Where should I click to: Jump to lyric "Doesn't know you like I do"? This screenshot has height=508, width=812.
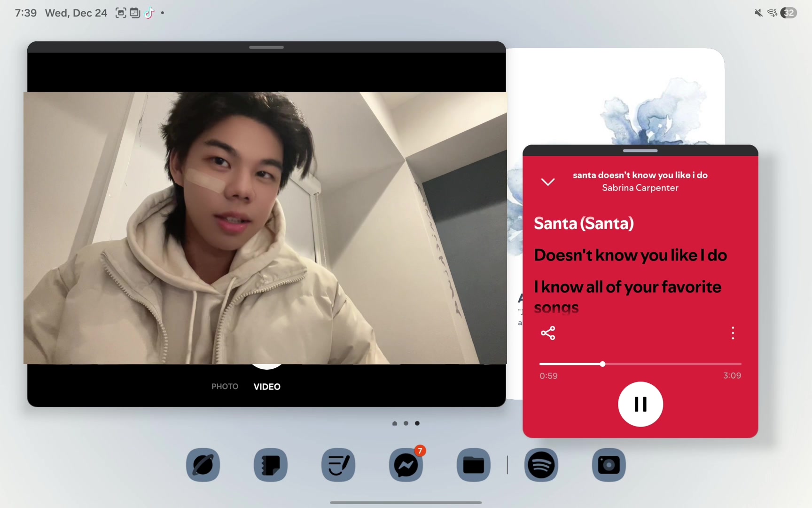click(630, 255)
